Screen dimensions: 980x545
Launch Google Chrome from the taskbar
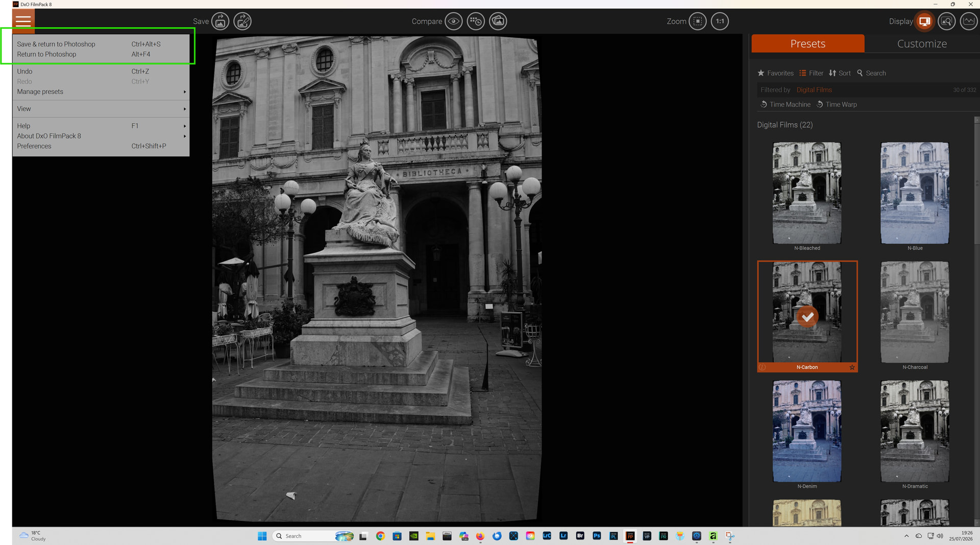tap(380, 536)
